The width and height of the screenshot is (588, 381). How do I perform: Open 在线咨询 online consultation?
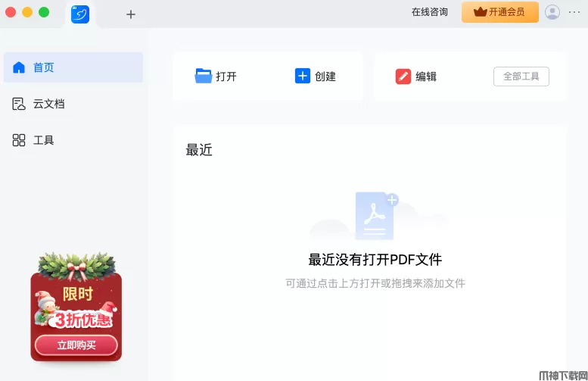pyautogui.click(x=429, y=12)
